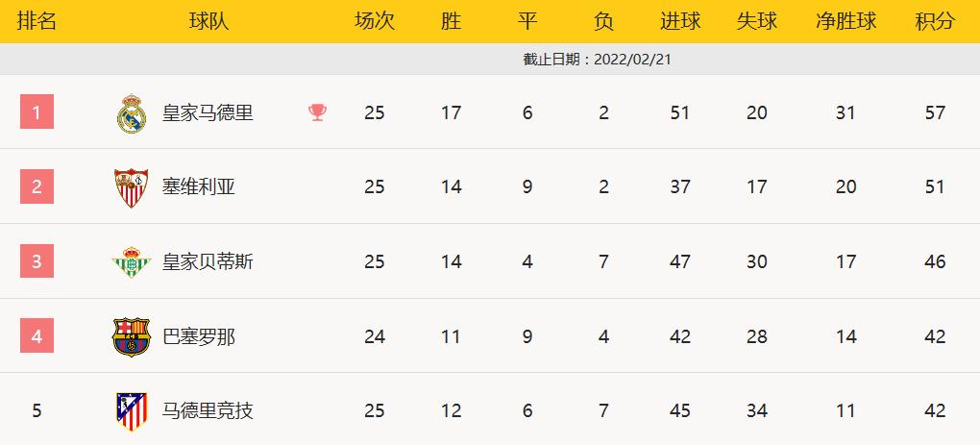
Task: Open the 巴塞罗那 team link
Action: pyautogui.click(x=199, y=336)
